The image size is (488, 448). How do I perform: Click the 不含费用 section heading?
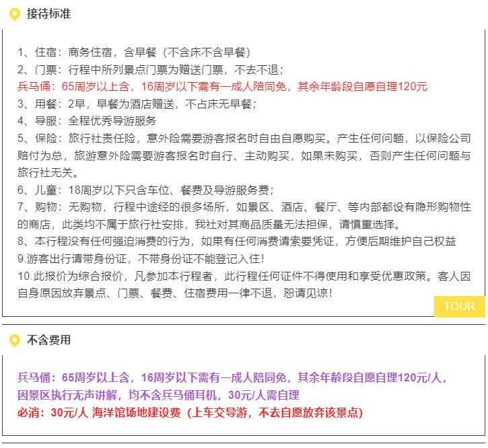49,340
